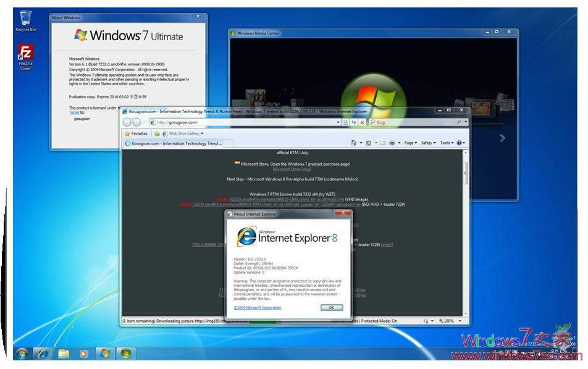Expand the Safety dropdown menu
The height and width of the screenshot is (369, 588).
(x=427, y=142)
